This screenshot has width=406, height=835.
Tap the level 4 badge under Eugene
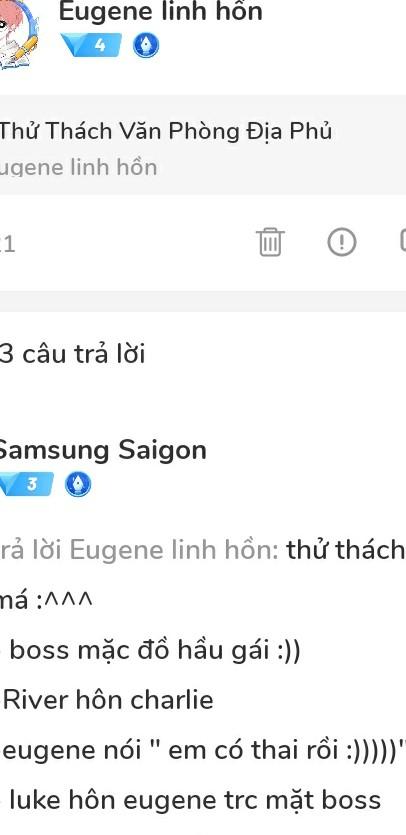pos(91,45)
